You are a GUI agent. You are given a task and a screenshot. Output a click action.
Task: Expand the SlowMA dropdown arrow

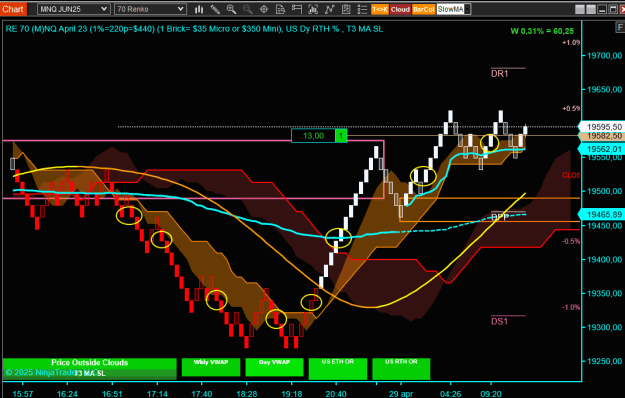[x=468, y=9]
